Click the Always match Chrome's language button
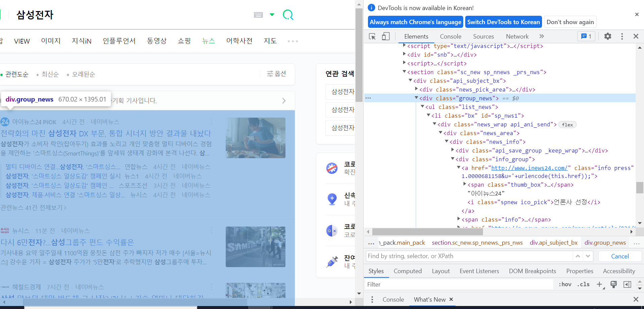 [416, 22]
